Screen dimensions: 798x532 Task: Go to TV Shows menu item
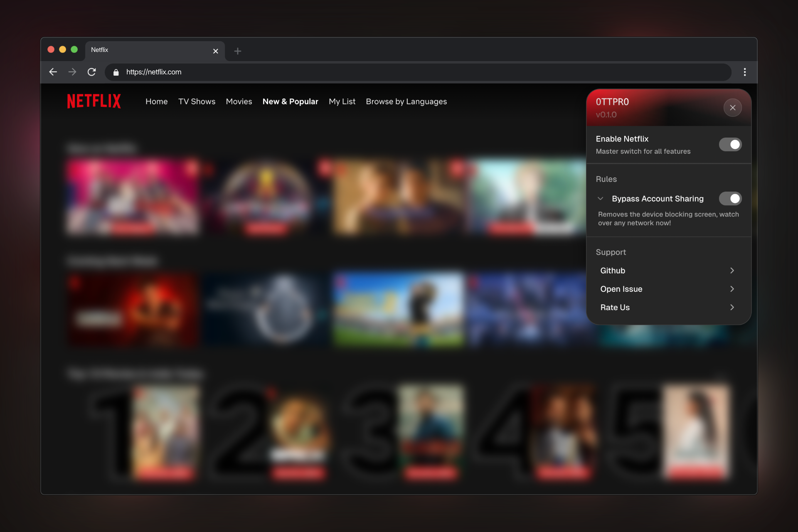tap(197, 101)
